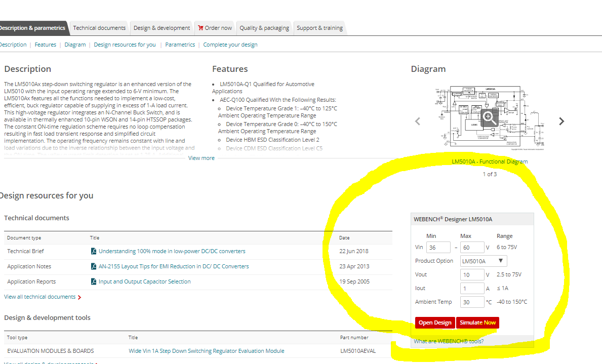The width and height of the screenshot is (602, 364).
Task: Click the magnifier zoom icon on diagram
Action: [489, 117]
